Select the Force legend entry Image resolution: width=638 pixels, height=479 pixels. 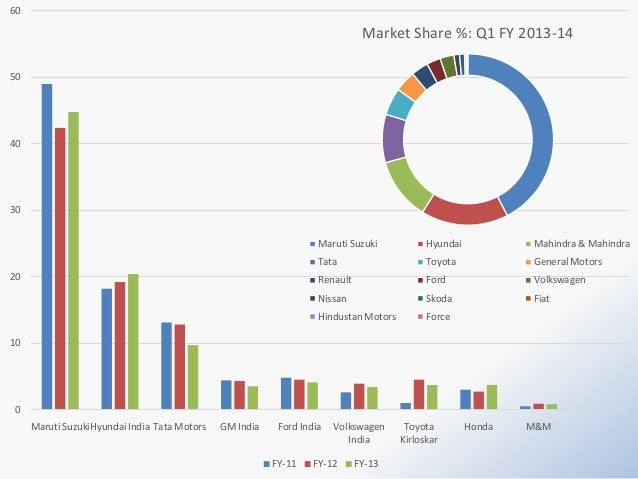[434, 317]
